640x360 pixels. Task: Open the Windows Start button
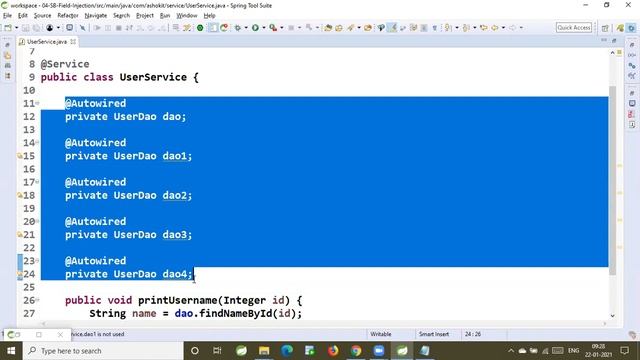[x=11, y=351]
